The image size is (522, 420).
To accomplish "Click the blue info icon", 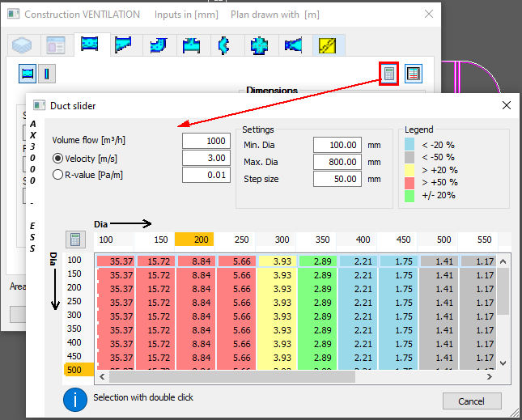I will click(75, 398).
